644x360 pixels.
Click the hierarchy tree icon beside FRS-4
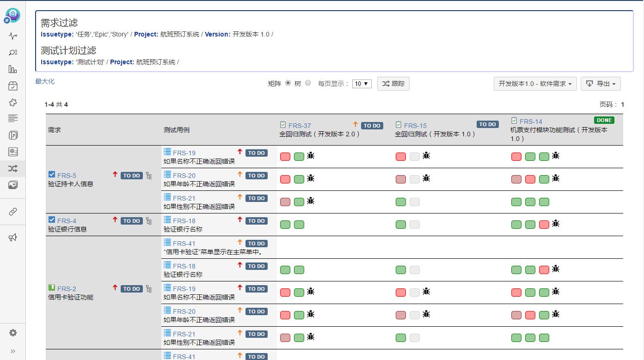[x=148, y=221]
